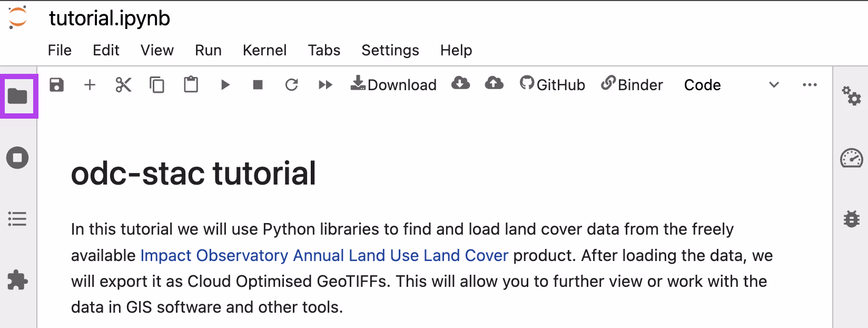Screen dimensions: 868x328
Task: Open the file browser sidebar panel
Action: click(x=18, y=97)
